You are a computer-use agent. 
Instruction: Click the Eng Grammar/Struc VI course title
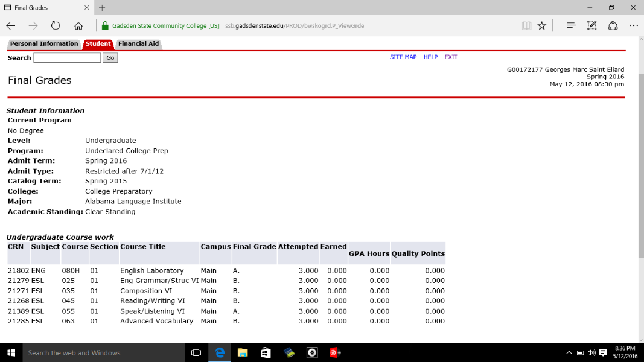click(159, 281)
